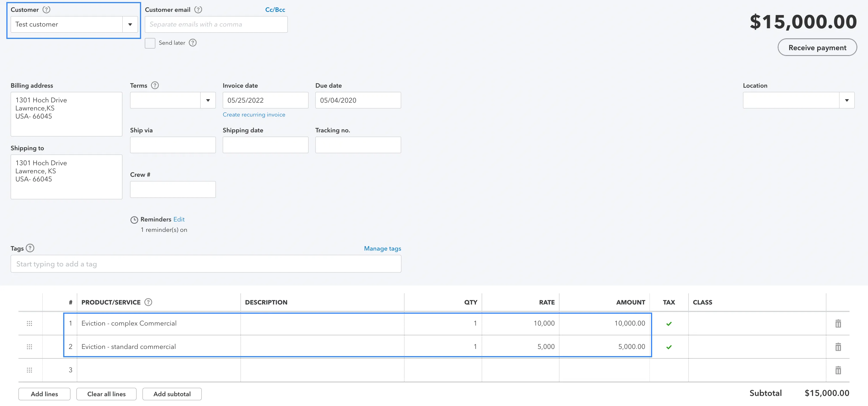The width and height of the screenshot is (868, 406).
Task: Click the Invoice date field
Action: coord(265,100)
